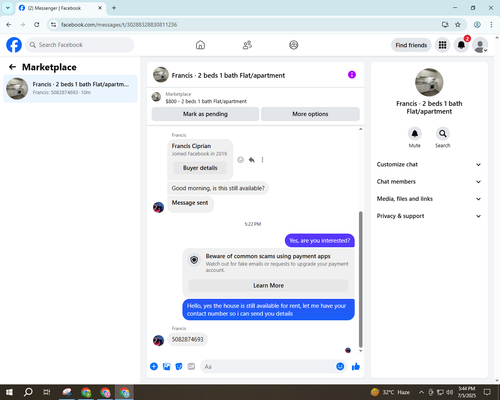Open a new browser tab

[114, 8]
